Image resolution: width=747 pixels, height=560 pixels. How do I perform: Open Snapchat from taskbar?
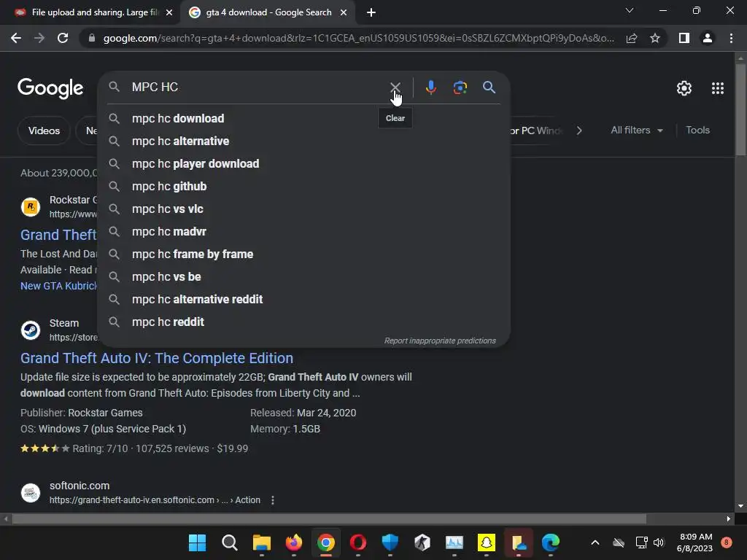tap(487, 542)
